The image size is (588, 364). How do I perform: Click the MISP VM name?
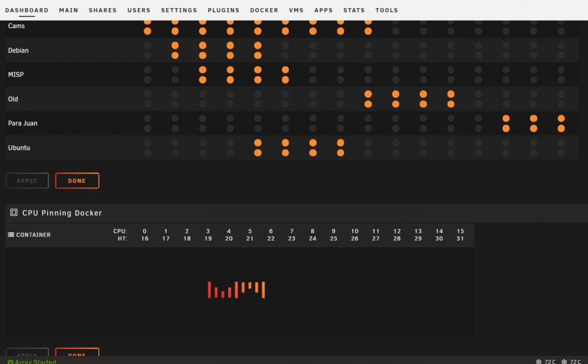pos(16,75)
